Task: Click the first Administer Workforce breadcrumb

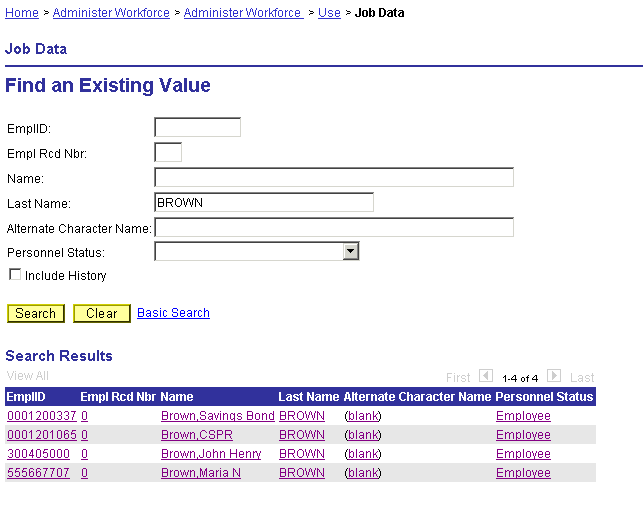Action: (x=111, y=13)
